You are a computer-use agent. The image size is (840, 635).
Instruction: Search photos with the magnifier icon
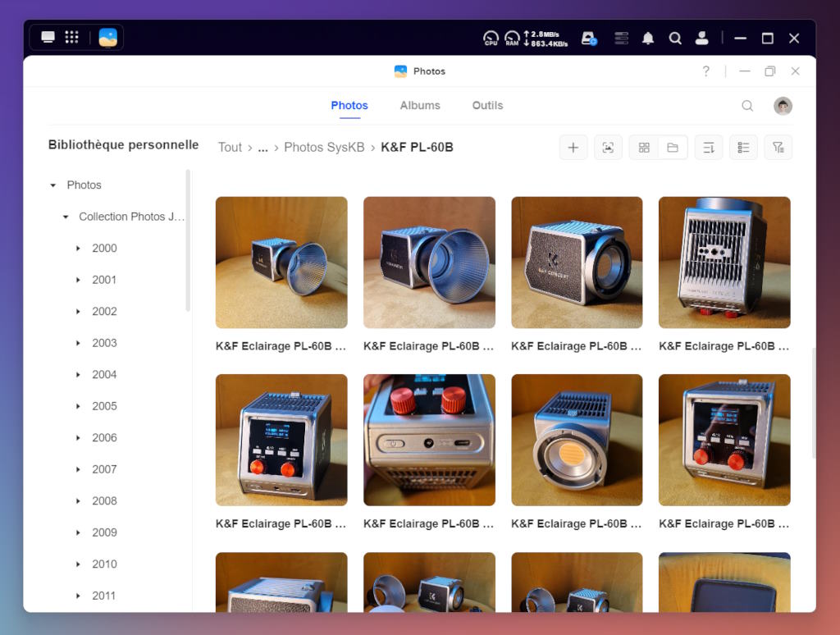[x=747, y=106]
